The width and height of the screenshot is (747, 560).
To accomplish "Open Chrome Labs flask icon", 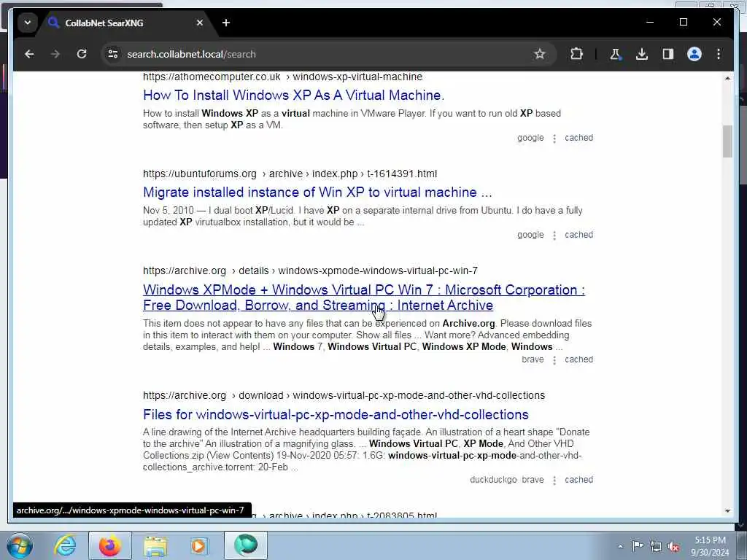I will point(615,54).
